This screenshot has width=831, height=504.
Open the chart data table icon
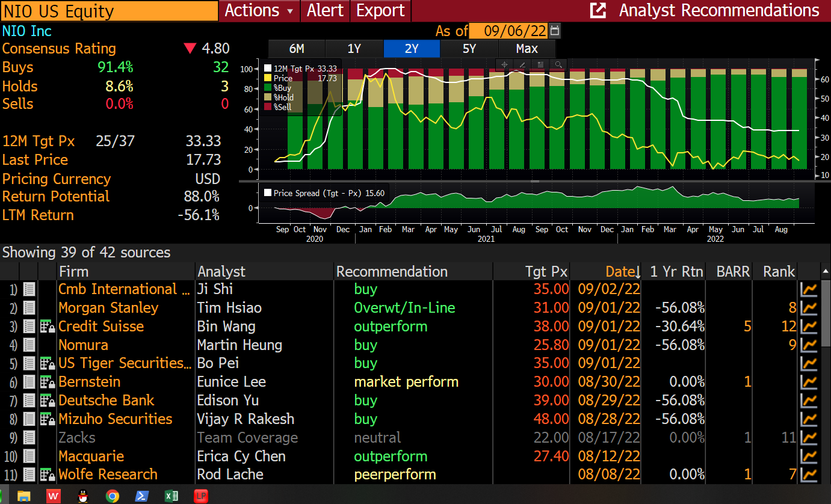(540, 64)
